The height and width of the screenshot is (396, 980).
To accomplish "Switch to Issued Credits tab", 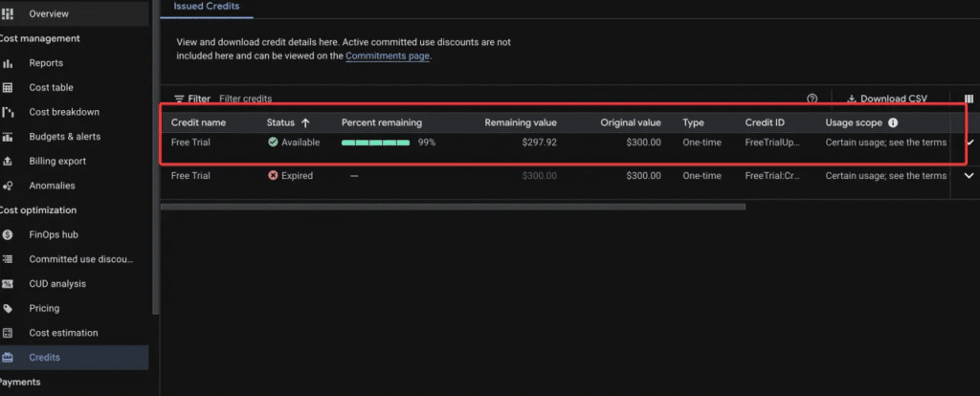I will pos(206,7).
